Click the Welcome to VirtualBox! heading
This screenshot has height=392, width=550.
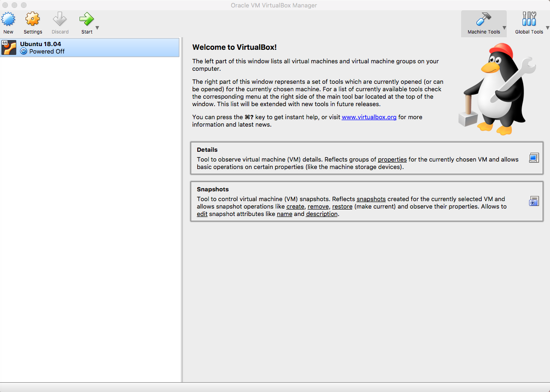tap(235, 47)
